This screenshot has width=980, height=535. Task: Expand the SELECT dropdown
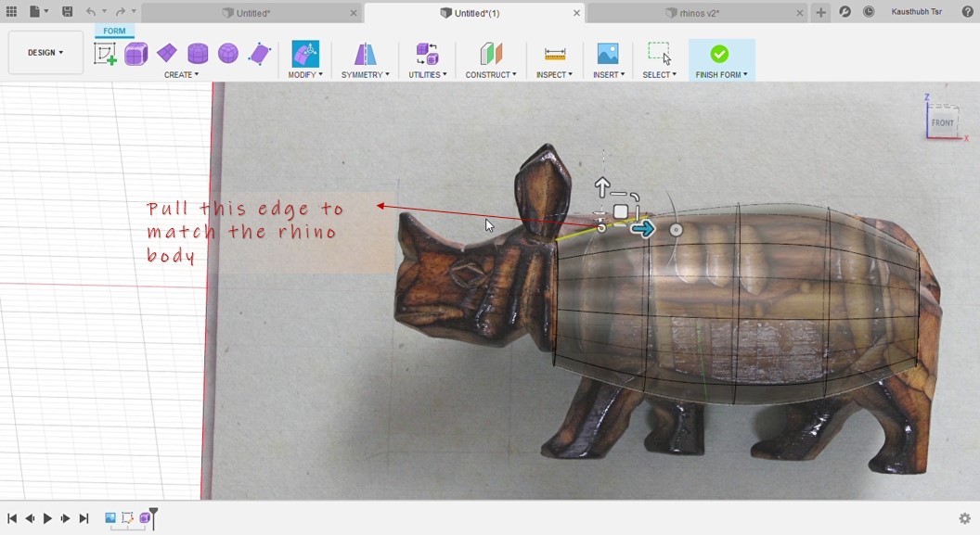[660, 74]
